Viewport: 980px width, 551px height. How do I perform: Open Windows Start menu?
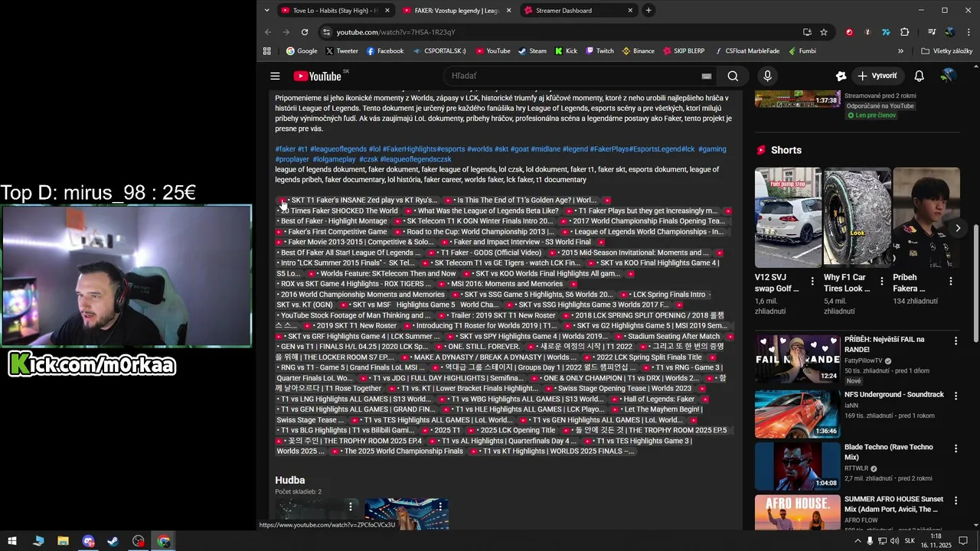pyautogui.click(x=12, y=541)
